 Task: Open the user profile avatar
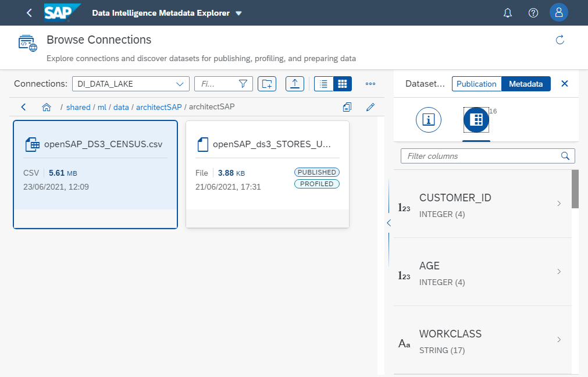coord(558,13)
